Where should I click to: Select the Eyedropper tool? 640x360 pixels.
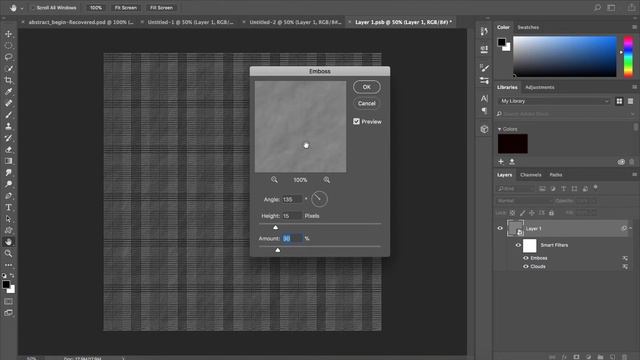point(9,91)
